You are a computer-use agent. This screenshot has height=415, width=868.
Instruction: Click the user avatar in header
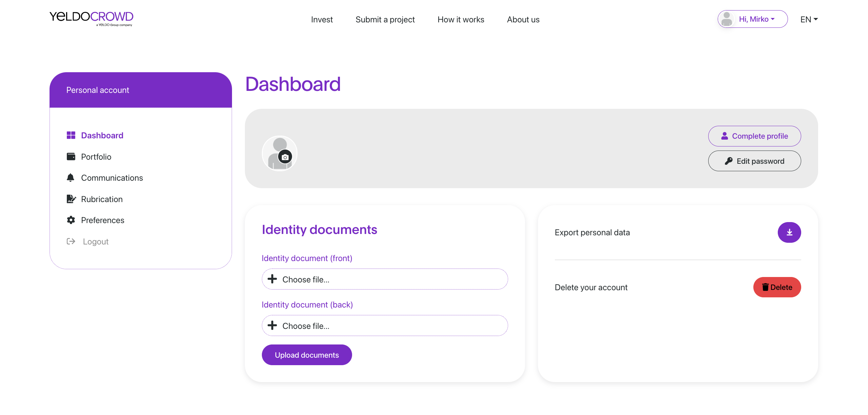click(x=727, y=19)
